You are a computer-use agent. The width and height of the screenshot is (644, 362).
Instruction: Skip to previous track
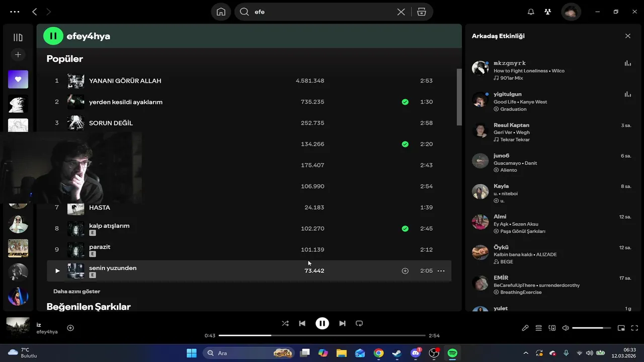point(302,323)
